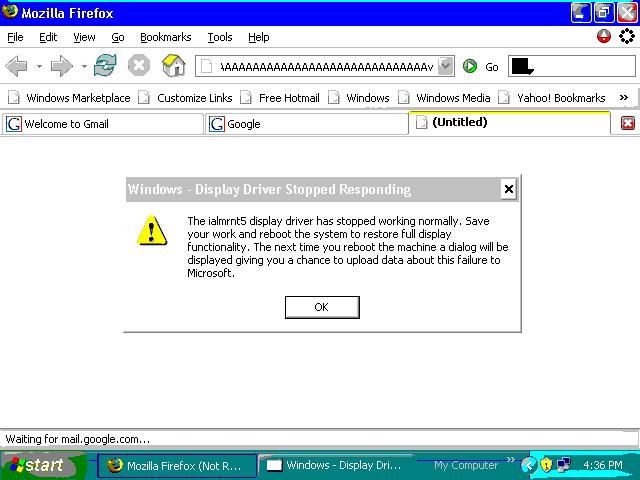Screen dimensions: 640x480
Task: Open the Tools menu
Action: tap(219, 37)
